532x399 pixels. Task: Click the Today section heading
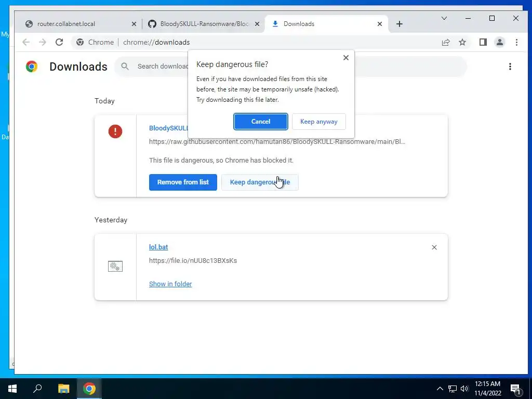[x=104, y=101]
